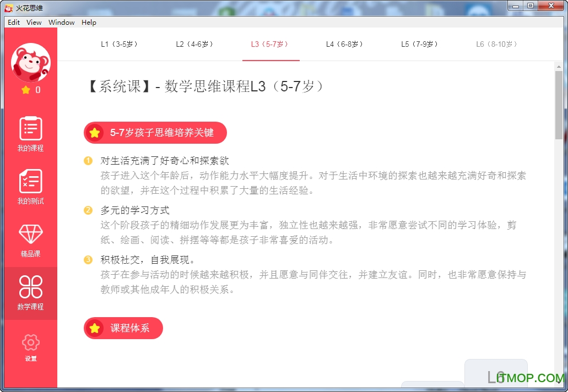
Task: Open the Help menu
Action: [88, 22]
